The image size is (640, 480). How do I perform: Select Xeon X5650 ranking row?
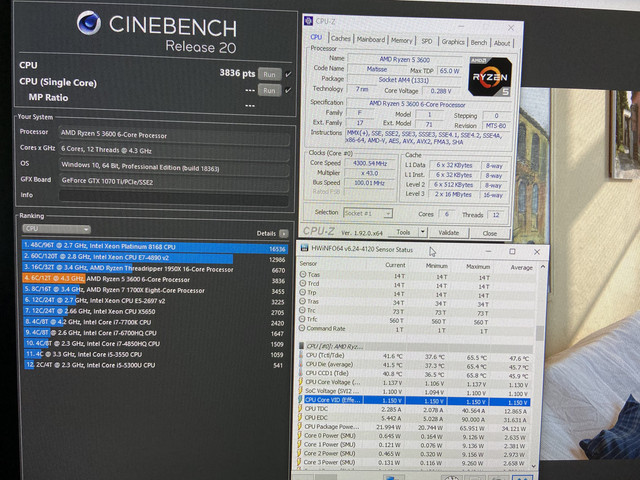(154, 312)
